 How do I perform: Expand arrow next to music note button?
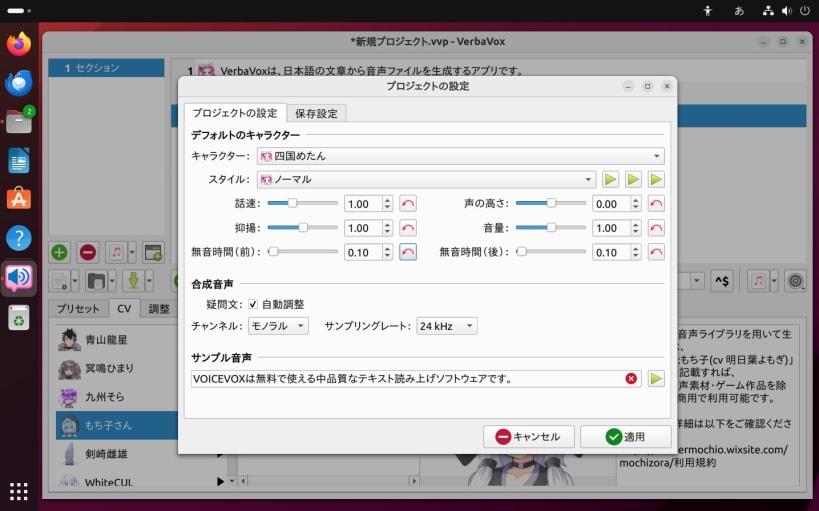click(x=132, y=252)
